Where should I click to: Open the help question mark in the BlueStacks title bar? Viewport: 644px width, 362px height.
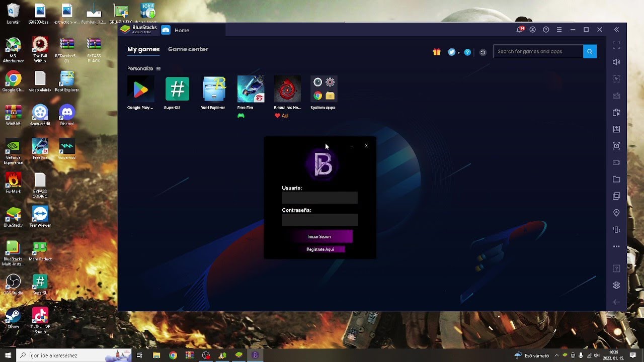(x=546, y=30)
